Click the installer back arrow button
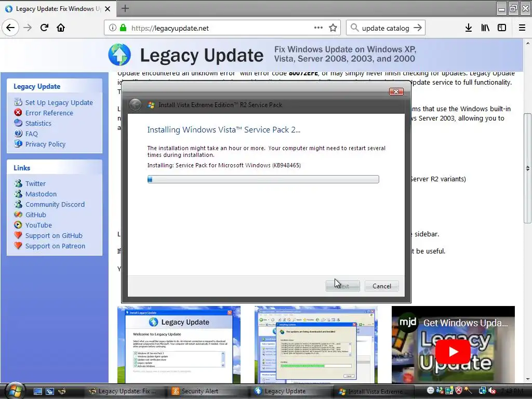This screenshot has width=532, height=399. (136, 104)
